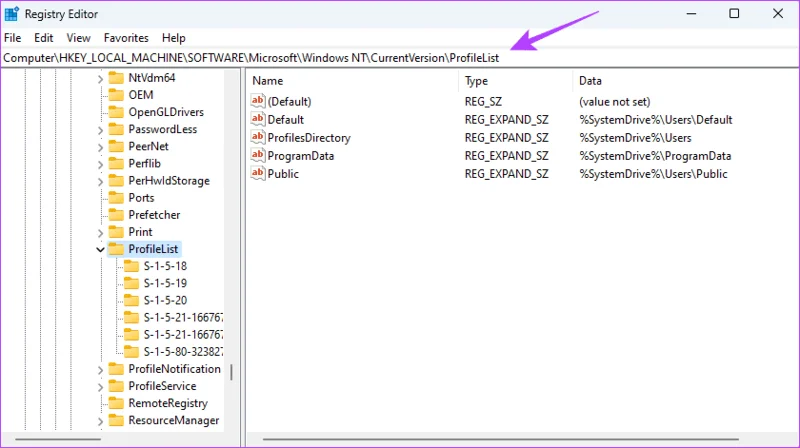Click the S-1-5-80-323827 folder icon

click(132, 352)
